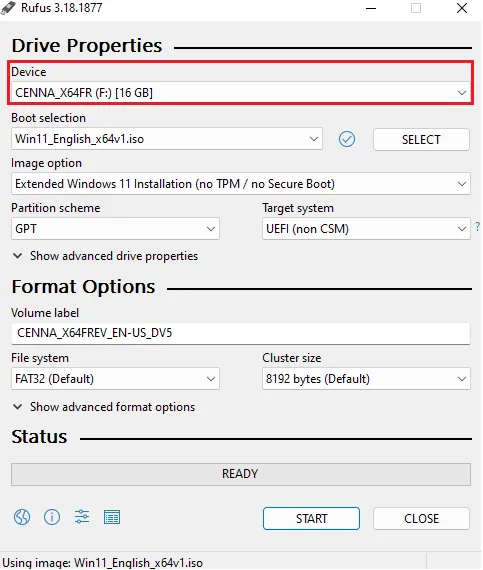Click the File system label

40,358
